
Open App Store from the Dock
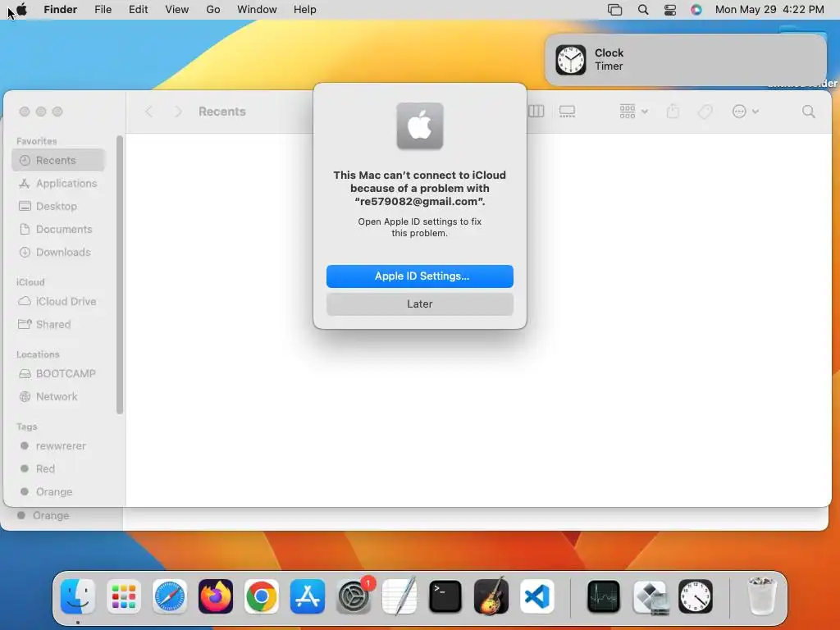click(308, 596)
